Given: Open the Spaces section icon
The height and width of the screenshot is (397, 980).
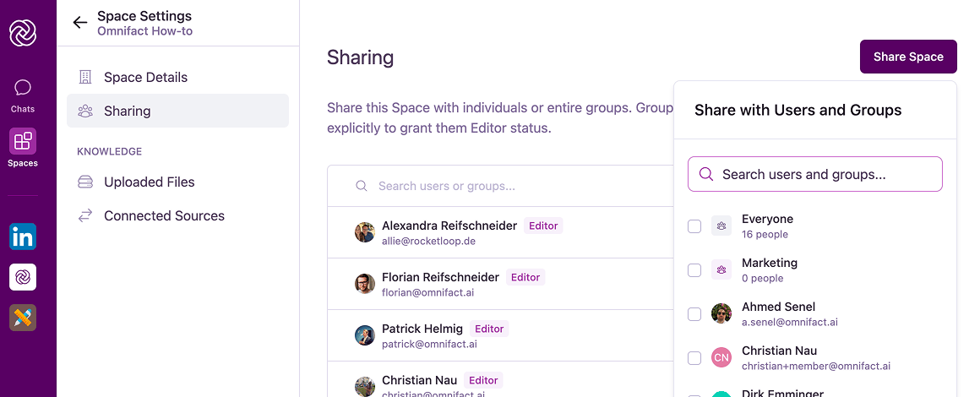Looking at the screenshot, I should pyautogui.click(x=23, y=141).
